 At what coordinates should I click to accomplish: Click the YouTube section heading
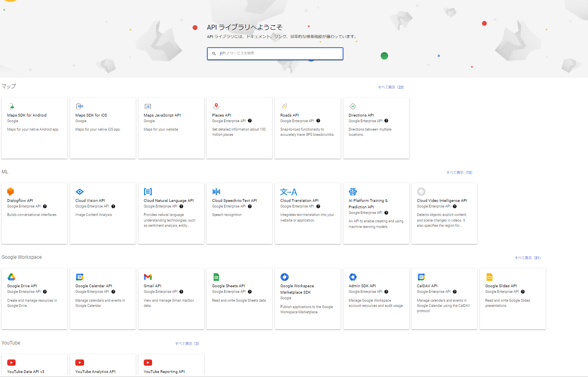point(11,343)
